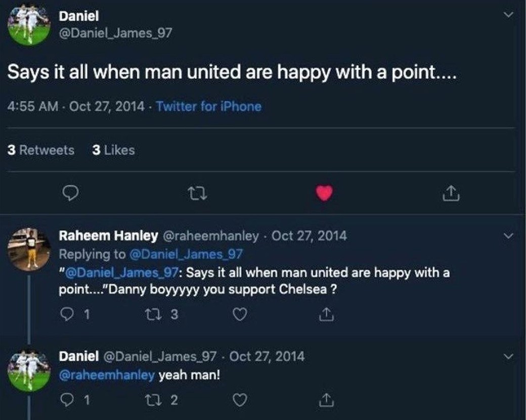This screenshot has height=420, width=526.
Task: Retweet the main Man United tweet
Action: coord(195,193)
